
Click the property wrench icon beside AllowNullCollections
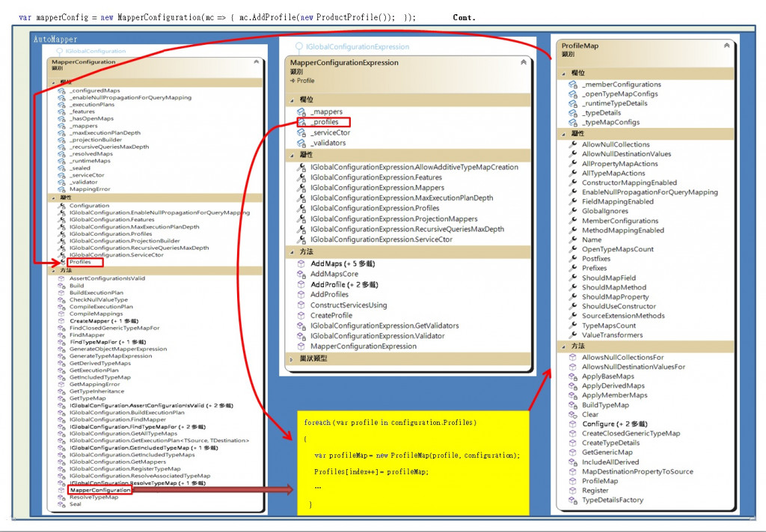pos(572,144)
